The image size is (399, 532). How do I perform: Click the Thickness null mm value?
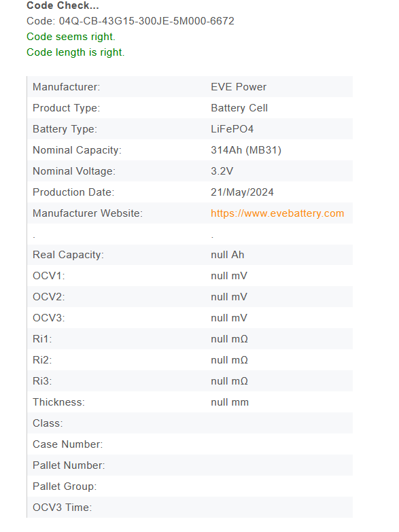[x=230, y=402]
